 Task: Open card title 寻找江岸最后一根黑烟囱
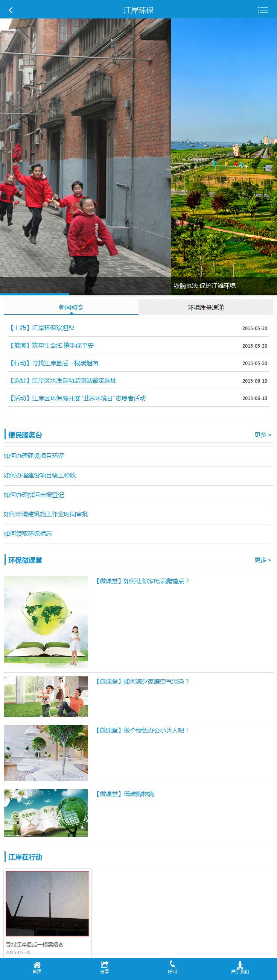[x=35, y=944]
